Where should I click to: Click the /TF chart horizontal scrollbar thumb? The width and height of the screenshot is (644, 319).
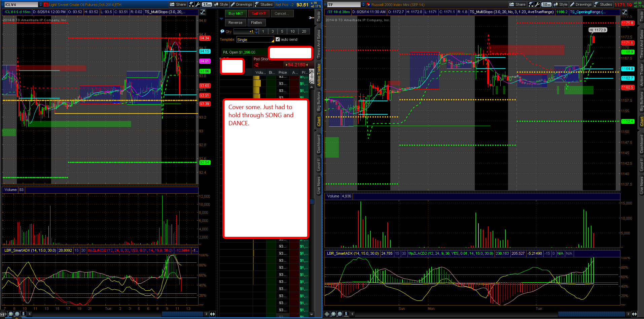[x=592, y=314]
